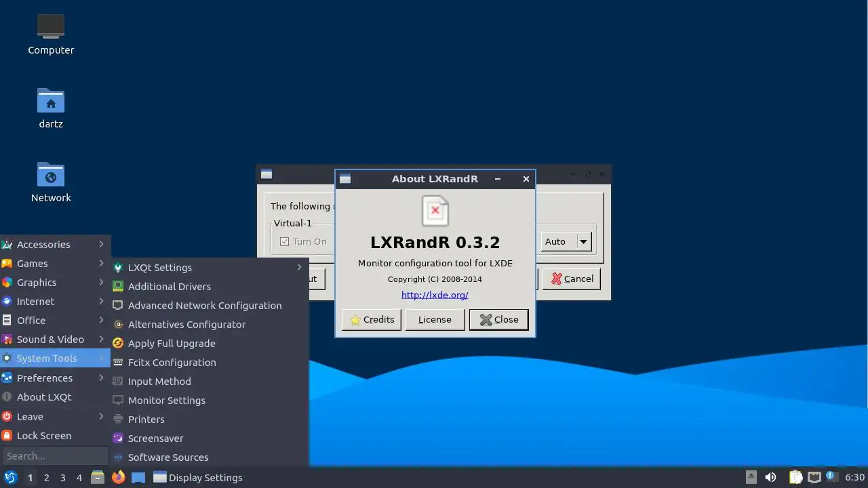The width and height of the screenshot is (868, 488).
Task: Click the License button
Action: point(435,319)
